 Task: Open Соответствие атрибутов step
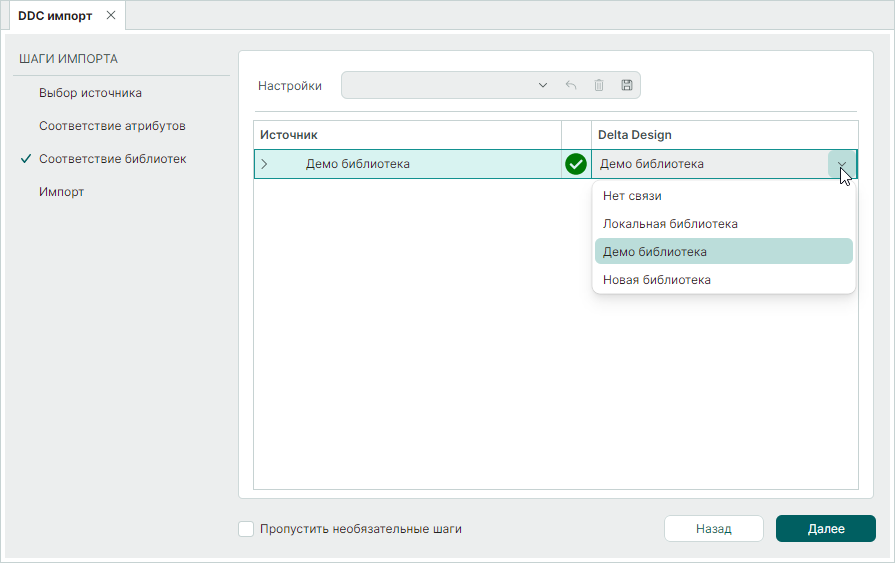(112, 126)
